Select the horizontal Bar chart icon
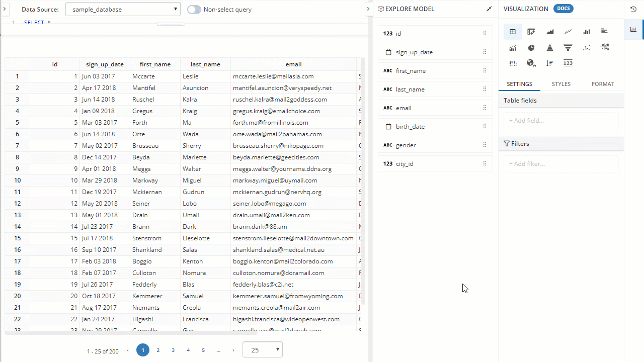Screen dimensions: 644x362 pos(605,32)
